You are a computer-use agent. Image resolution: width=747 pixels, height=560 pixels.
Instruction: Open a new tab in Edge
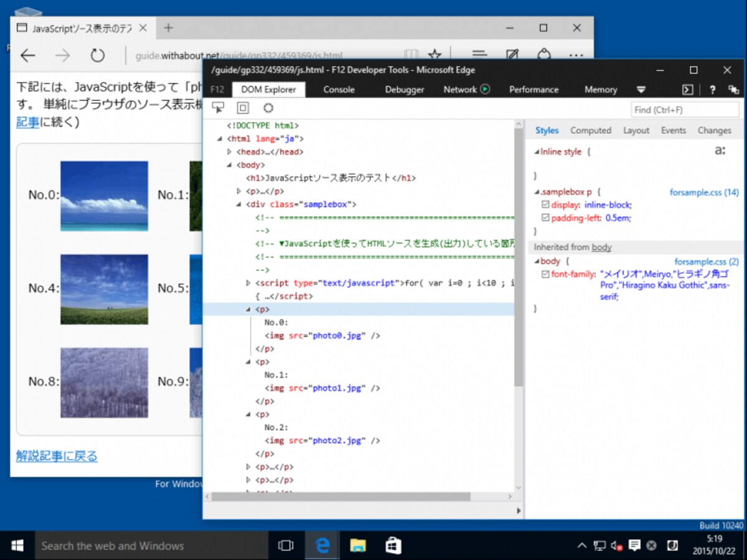pyautogui.click(x=168, y=28)
